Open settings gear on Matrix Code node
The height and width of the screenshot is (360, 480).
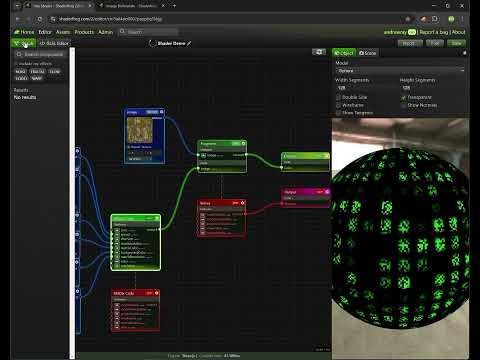click(156, 293)
